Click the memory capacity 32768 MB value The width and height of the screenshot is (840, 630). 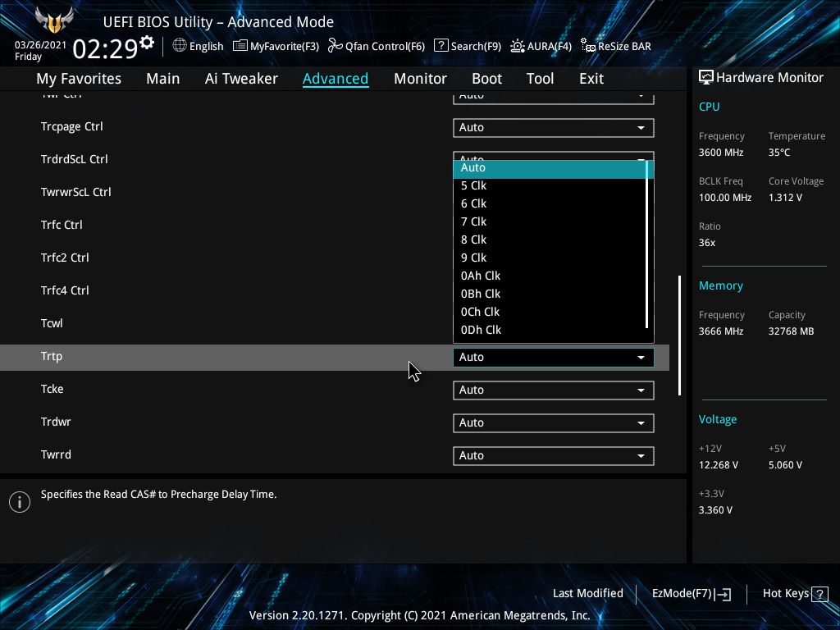pyautogui.click(x=792, y=331)
